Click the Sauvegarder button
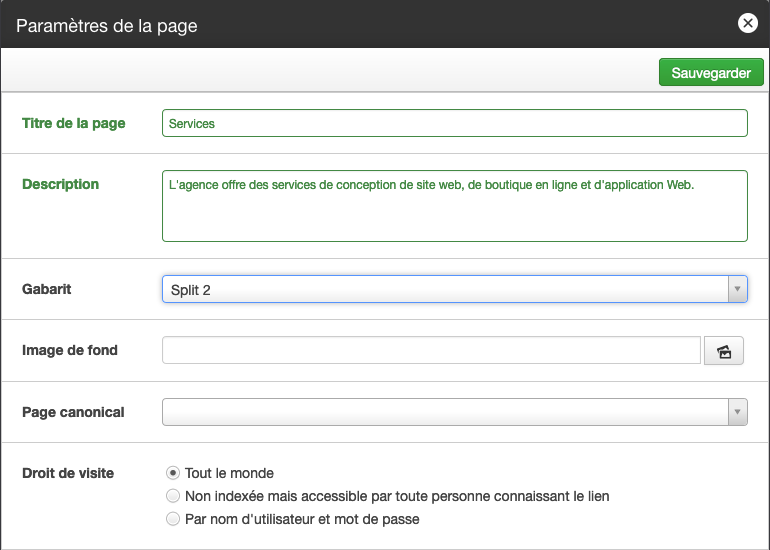The width and height of the screenshot is (770, 550). [711, 72]
